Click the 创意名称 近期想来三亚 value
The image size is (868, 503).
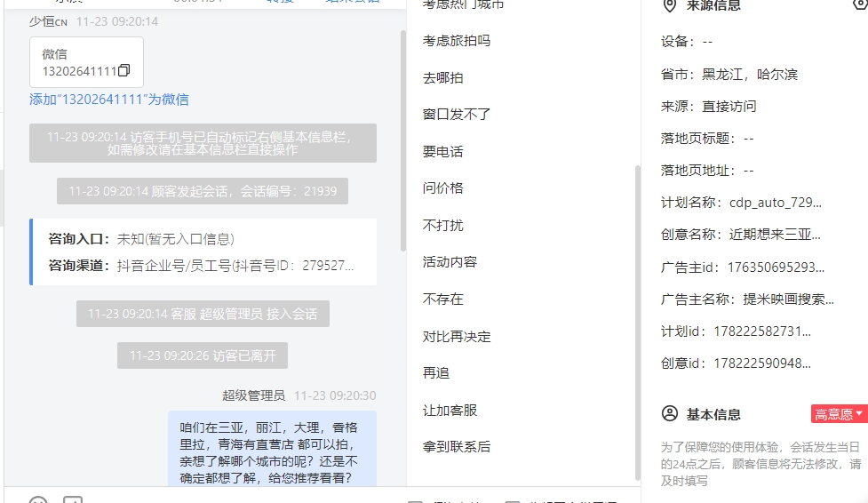(x=775, y=235)
